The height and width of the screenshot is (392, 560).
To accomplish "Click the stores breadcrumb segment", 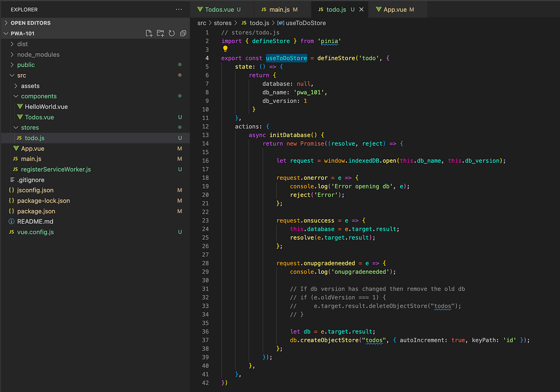I will coord(222,23).
